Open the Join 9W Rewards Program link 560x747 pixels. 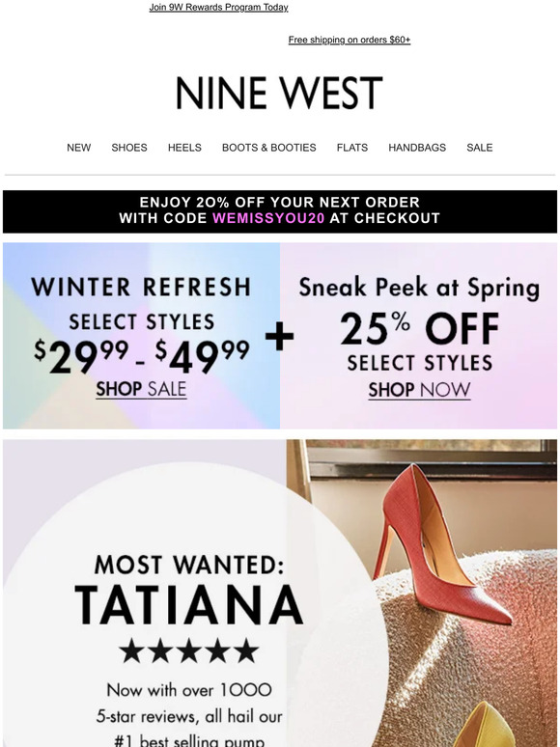(x=218, y=7)
